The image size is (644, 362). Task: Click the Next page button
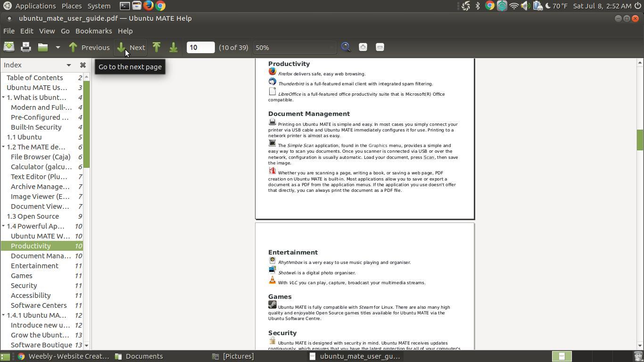pos(131,47)
